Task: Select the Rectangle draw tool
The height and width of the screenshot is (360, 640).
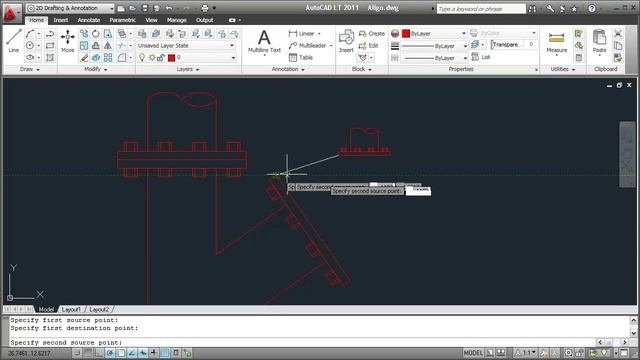Action: pyautogui.click(x=50, y=45)
